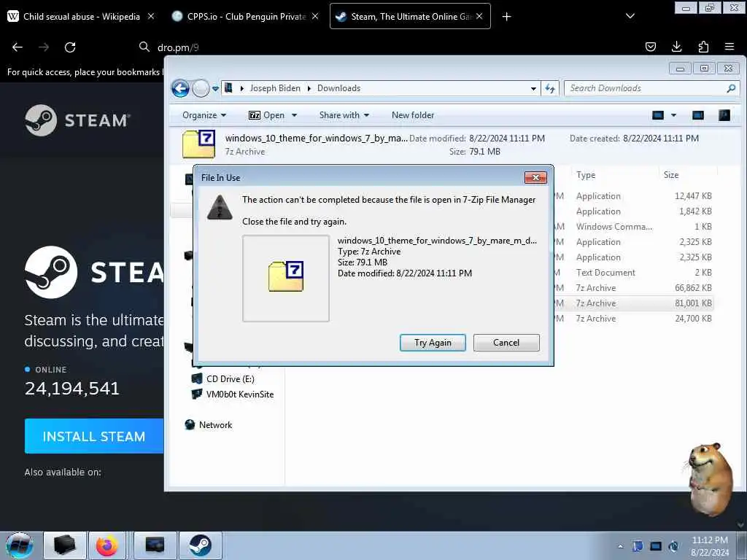Go back in the browser

pyautogui.click(x=18, y=47)
